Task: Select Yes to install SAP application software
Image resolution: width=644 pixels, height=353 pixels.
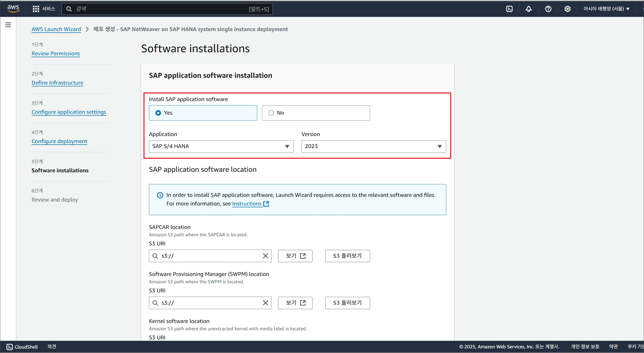Action: 203,113
